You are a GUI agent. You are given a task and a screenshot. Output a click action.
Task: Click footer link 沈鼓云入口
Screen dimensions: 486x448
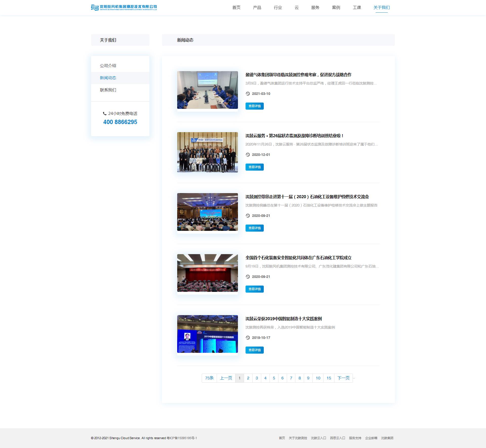(318, 438)
